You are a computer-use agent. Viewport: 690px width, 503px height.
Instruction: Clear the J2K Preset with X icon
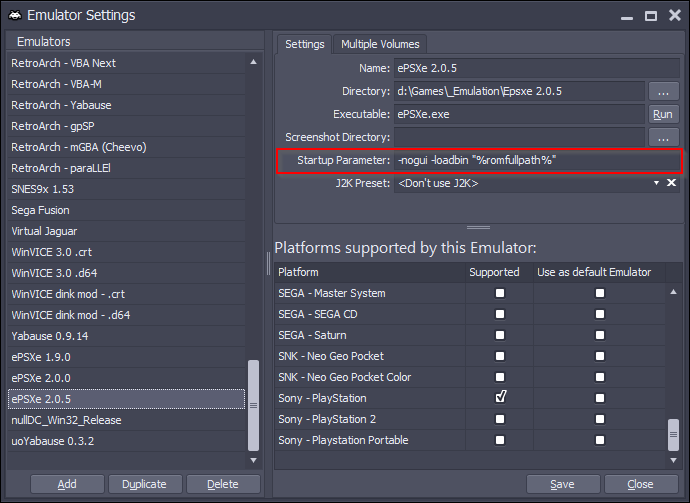click(671, 183)
